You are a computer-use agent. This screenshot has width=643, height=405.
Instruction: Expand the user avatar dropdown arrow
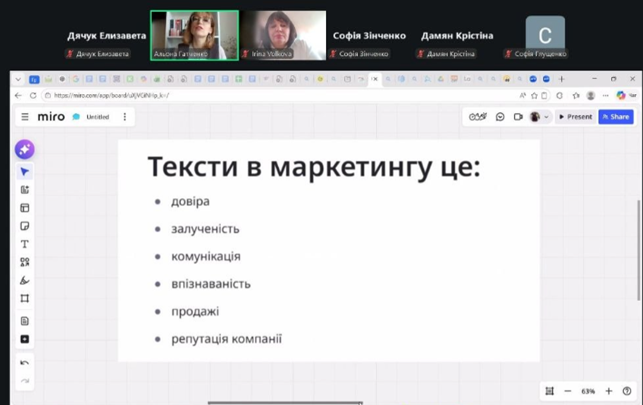pyautogui.click(x=546, y=117)
